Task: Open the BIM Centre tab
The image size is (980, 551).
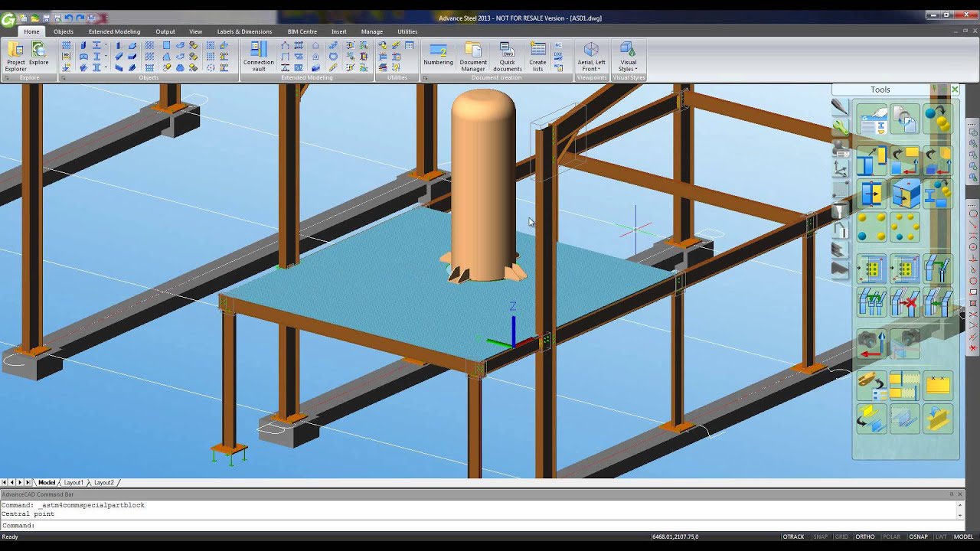Action: tap(302, 31)
